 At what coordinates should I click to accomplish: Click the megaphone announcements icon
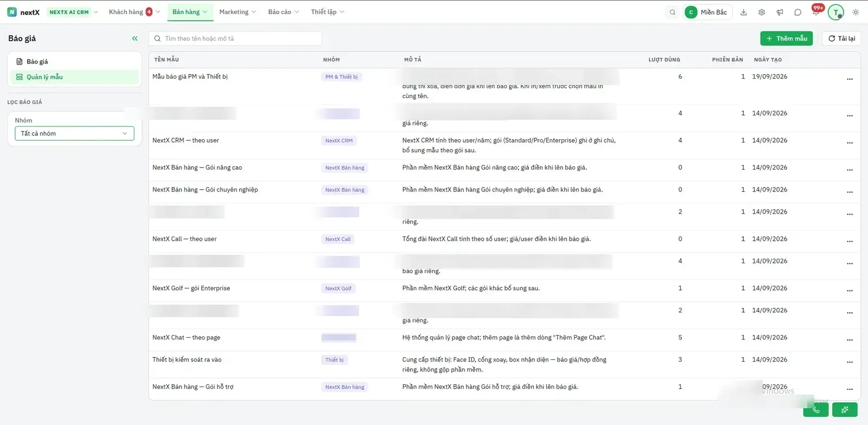pos(780,12)
